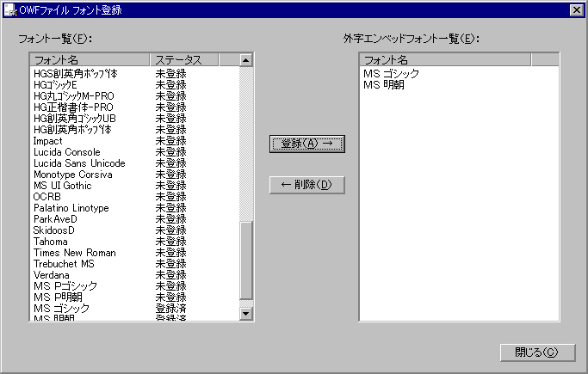Sort by the ステータス column header
This screenshot has height=374, width=588.
(184, 60)
